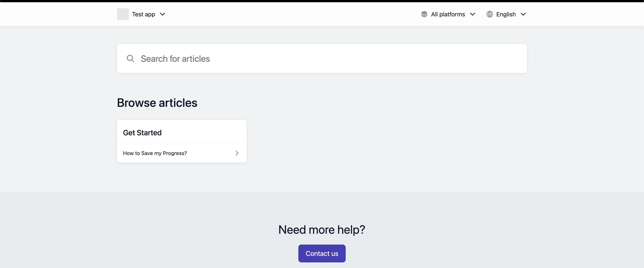
Task: Expand the Test app chevron
Action: click(x=162, y=14)
